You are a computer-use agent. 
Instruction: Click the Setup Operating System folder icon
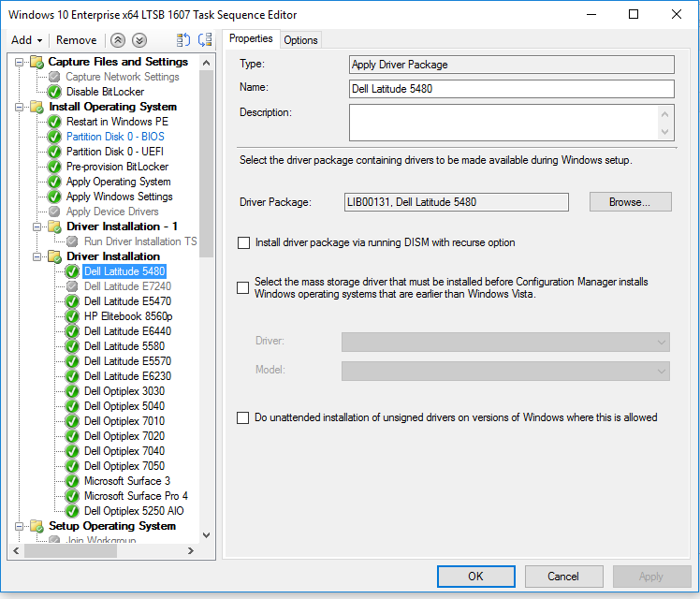pos(36,526)
